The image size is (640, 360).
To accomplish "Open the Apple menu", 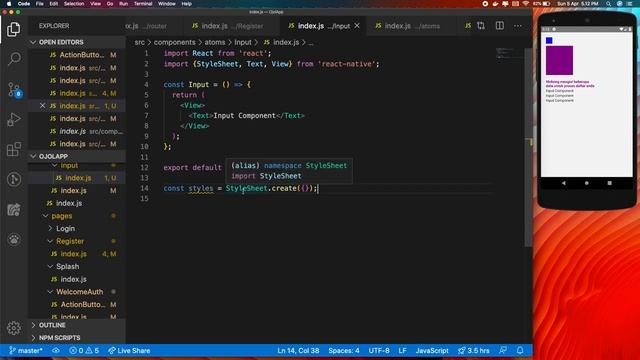I will tap(9, 4).
